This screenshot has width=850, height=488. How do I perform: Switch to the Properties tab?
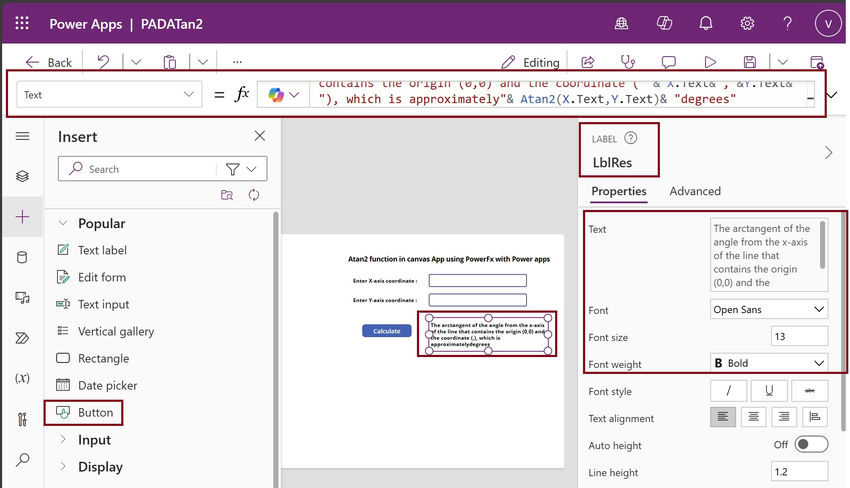pos(619,191)
